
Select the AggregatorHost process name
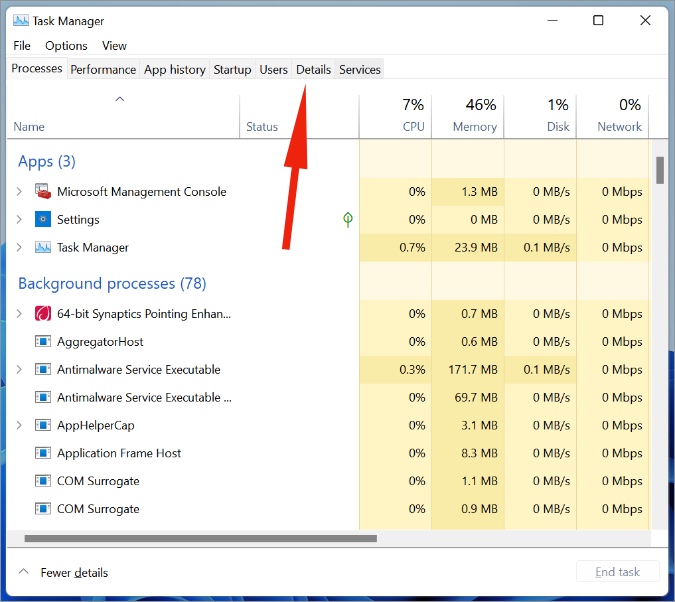(x=100, y=341)
